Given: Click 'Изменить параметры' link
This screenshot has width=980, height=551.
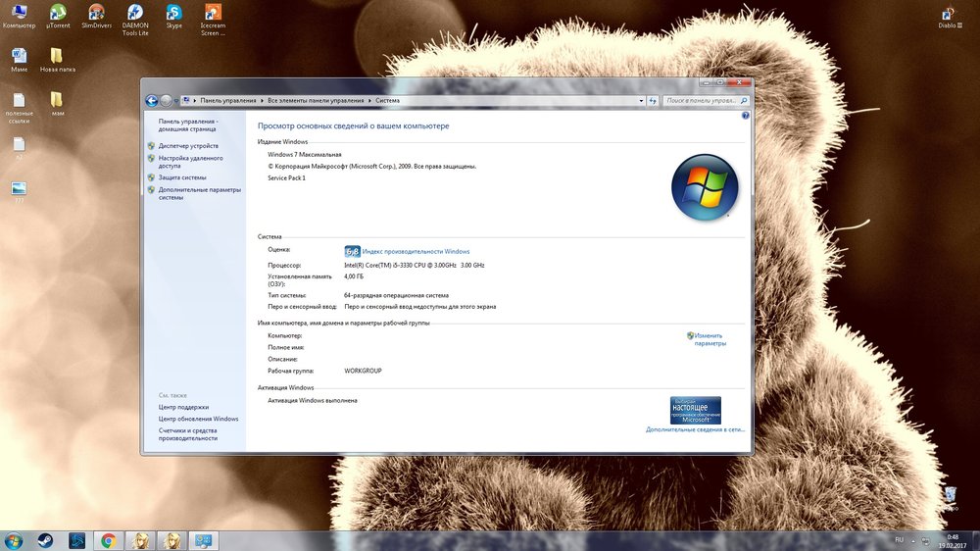Looking at the screenshot, I should (x=710, y=339).
